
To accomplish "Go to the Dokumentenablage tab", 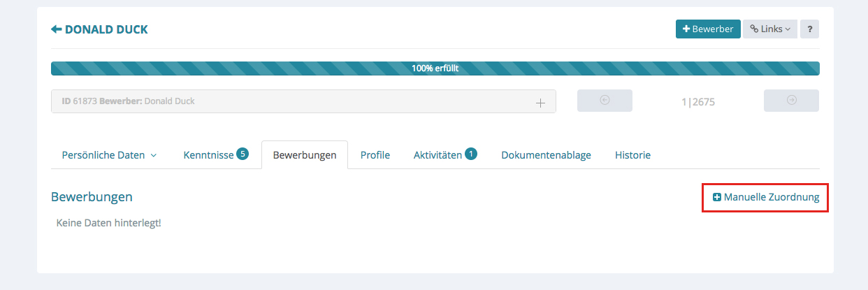I will tap(546, 155).
